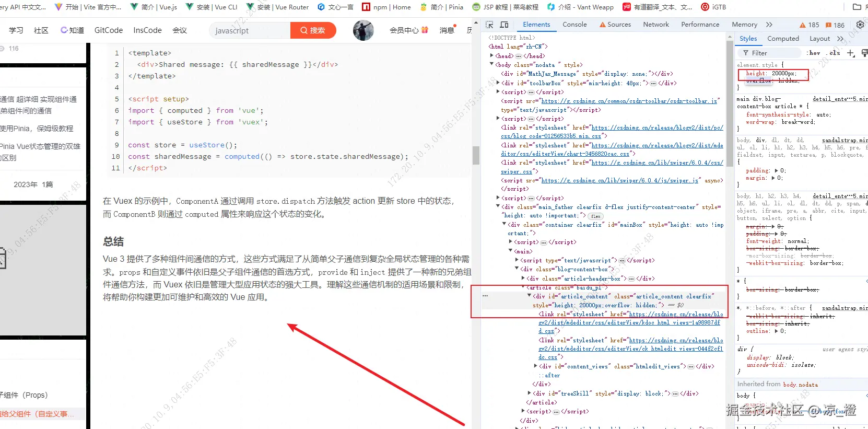Activate the DevTools inspect element picker icon

coord(489,25)
